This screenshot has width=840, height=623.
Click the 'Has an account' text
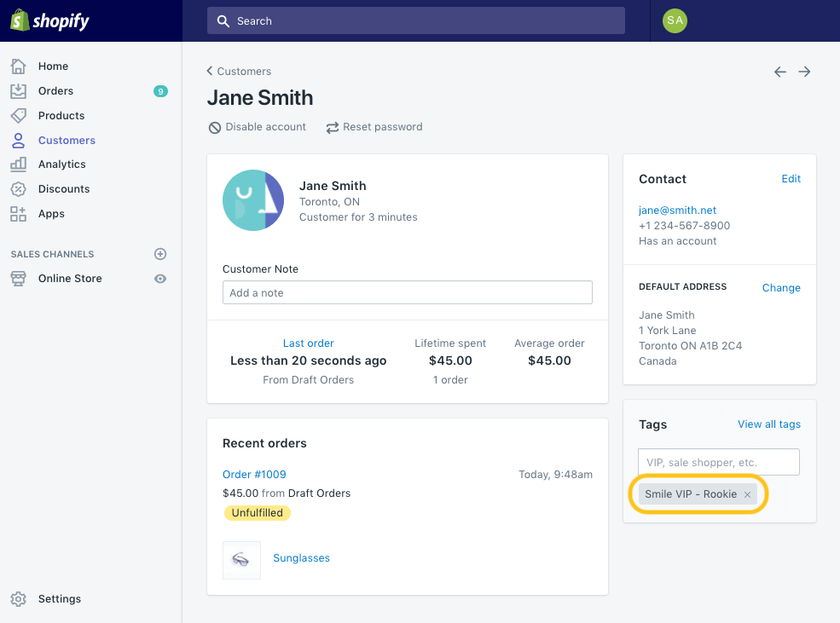point(677,241)
